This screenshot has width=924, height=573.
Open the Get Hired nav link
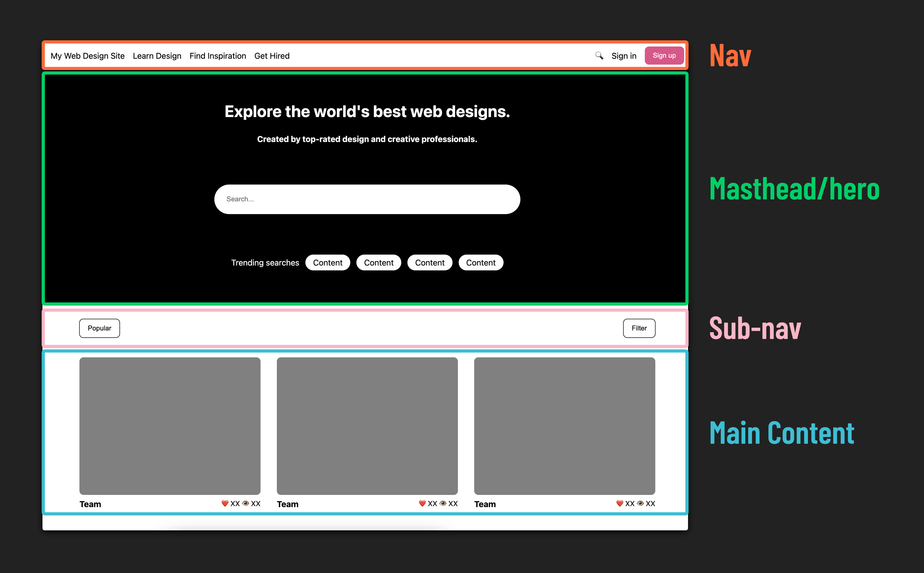[272, 56]
